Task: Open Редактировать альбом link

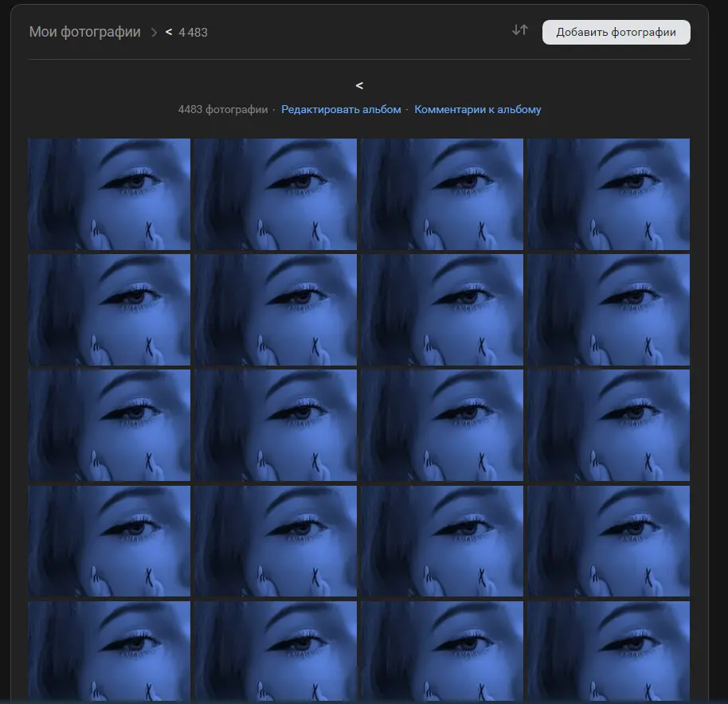Action: point(341,110)
